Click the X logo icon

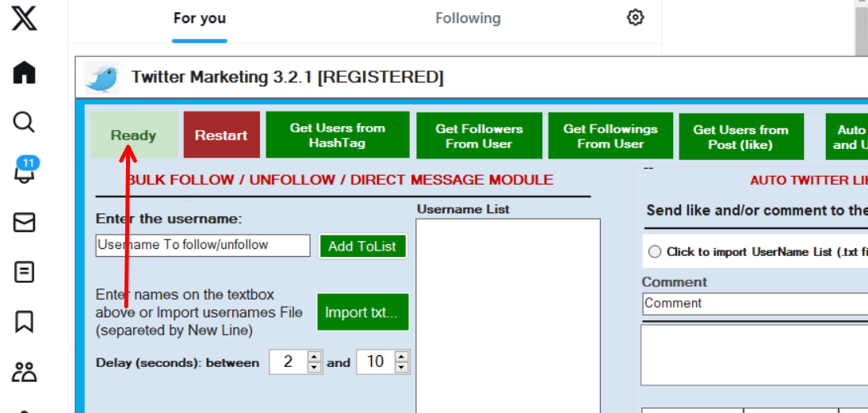click(x=24, y=18)
